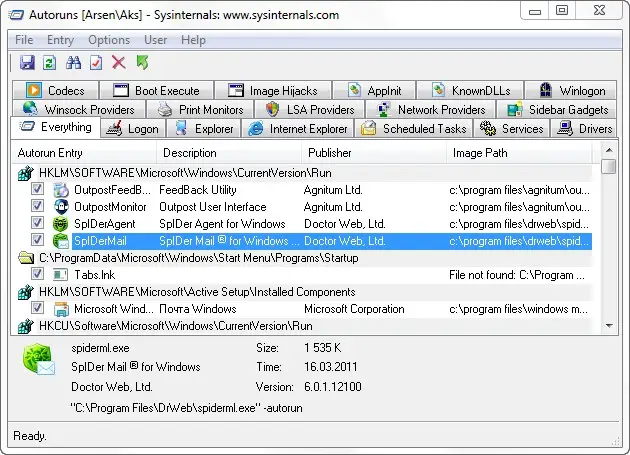Click the 'Outpost User Interface' description
630x455 pixels.
[x=213, y=207]
